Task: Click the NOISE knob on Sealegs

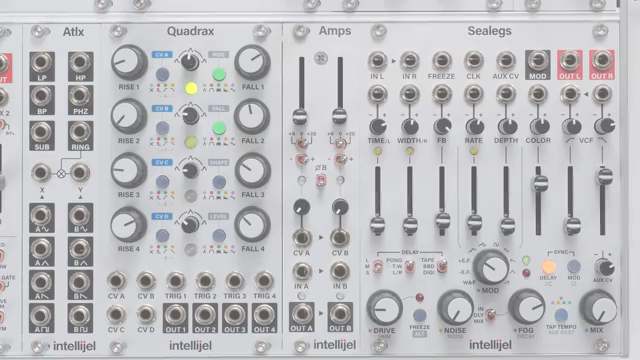Action: [456, 308]
